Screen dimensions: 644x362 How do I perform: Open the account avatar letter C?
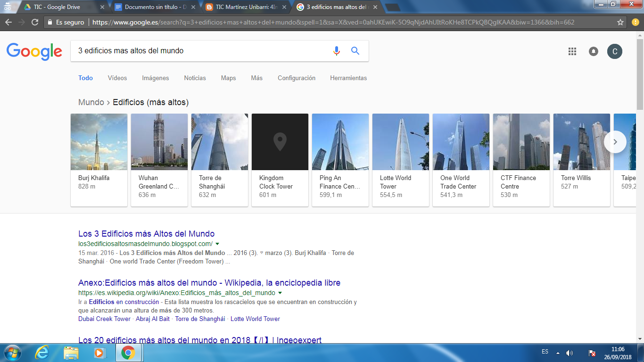[615, 51]
